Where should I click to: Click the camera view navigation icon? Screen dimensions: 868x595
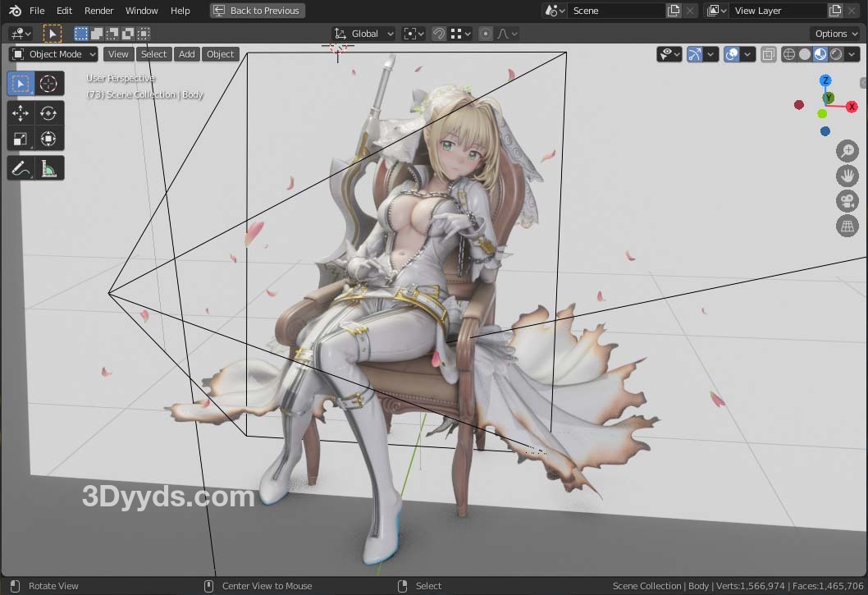(x=847, y=201)
